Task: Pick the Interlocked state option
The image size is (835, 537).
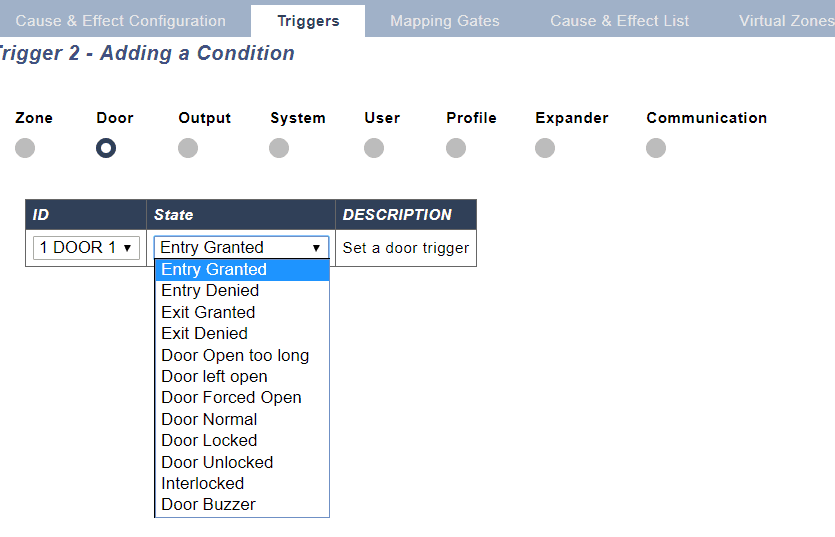Action: 202,483
